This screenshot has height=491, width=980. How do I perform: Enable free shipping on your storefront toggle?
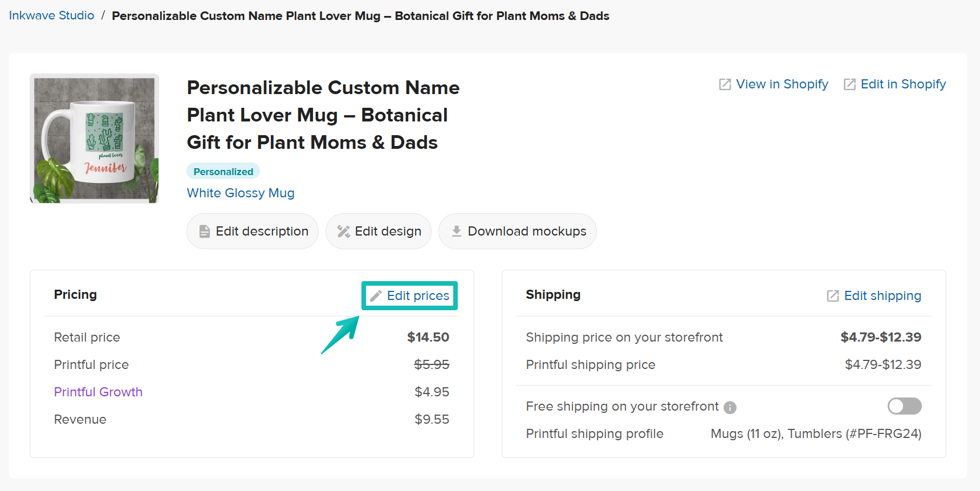coord(904,406)
